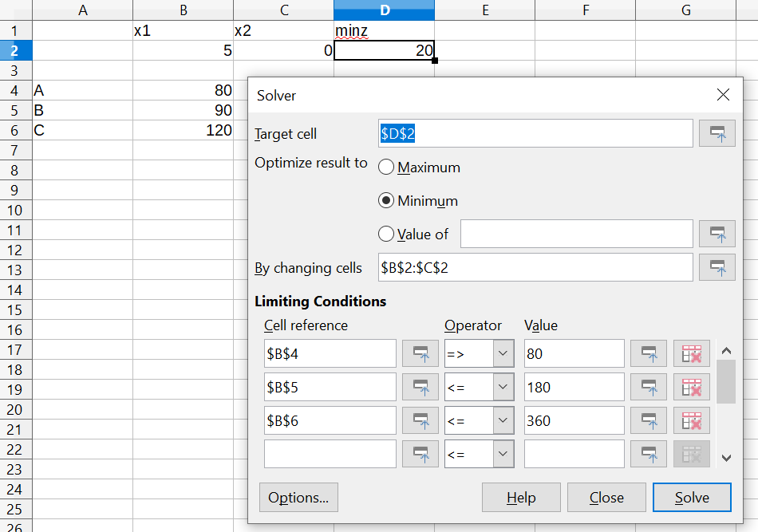The height and width of the screenshot is (532, 758).
Task: Click the value field containing 360
Action: coord(574,420)
